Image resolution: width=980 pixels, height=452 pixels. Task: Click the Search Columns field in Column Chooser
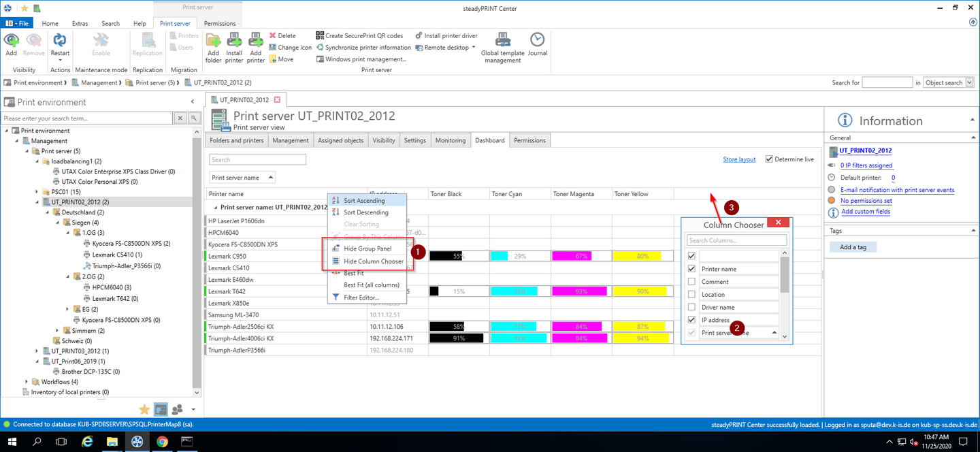click(736, 240)
